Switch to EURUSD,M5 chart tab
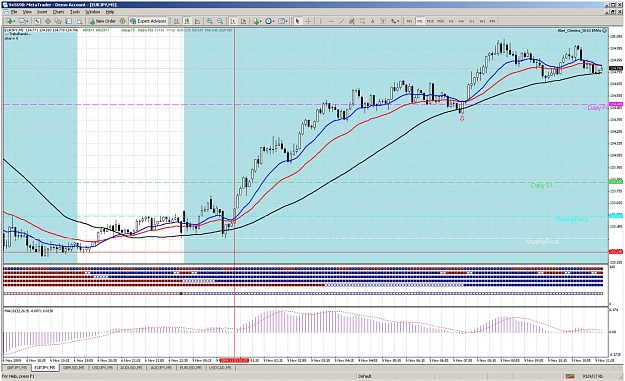Image resolution: width=625 pixels, height=381 pixels. point(191,368)
